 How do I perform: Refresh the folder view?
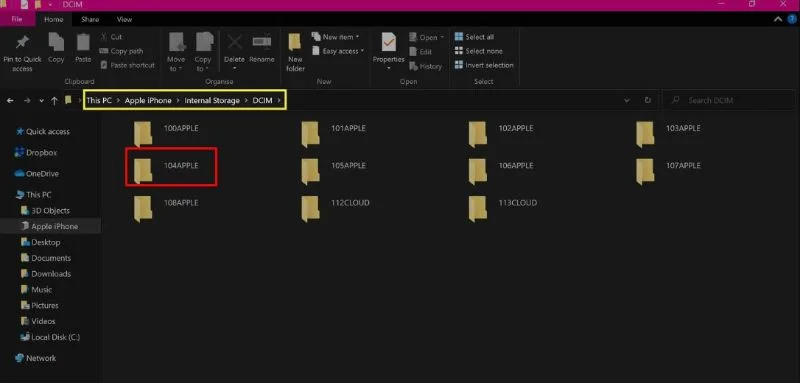(647, 100)
